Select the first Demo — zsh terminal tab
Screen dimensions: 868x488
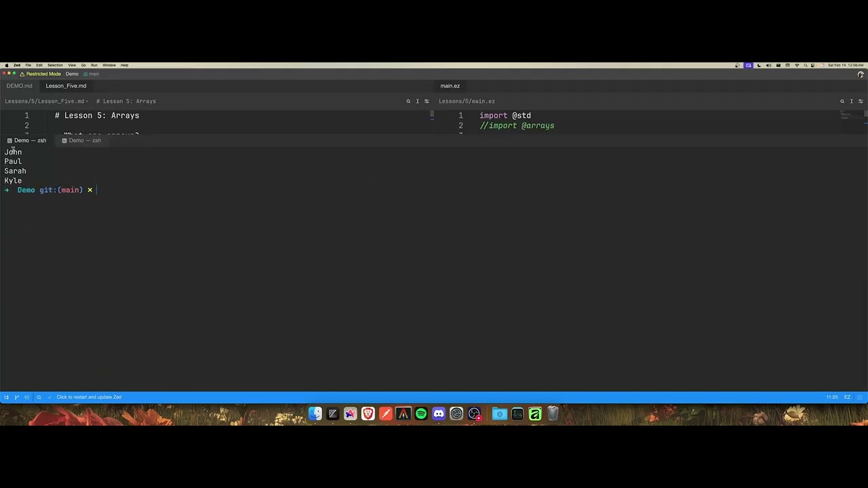coord(26,140)
